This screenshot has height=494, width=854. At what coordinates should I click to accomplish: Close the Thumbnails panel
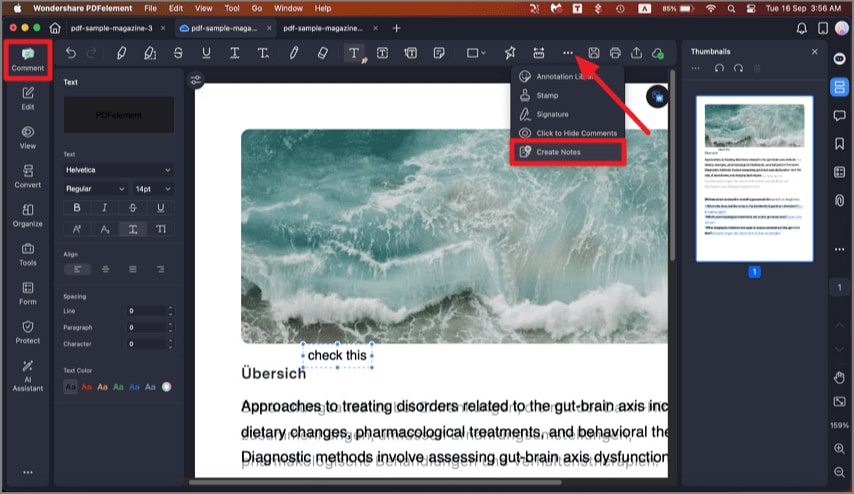pyautogui.click(x=815, y=51)
